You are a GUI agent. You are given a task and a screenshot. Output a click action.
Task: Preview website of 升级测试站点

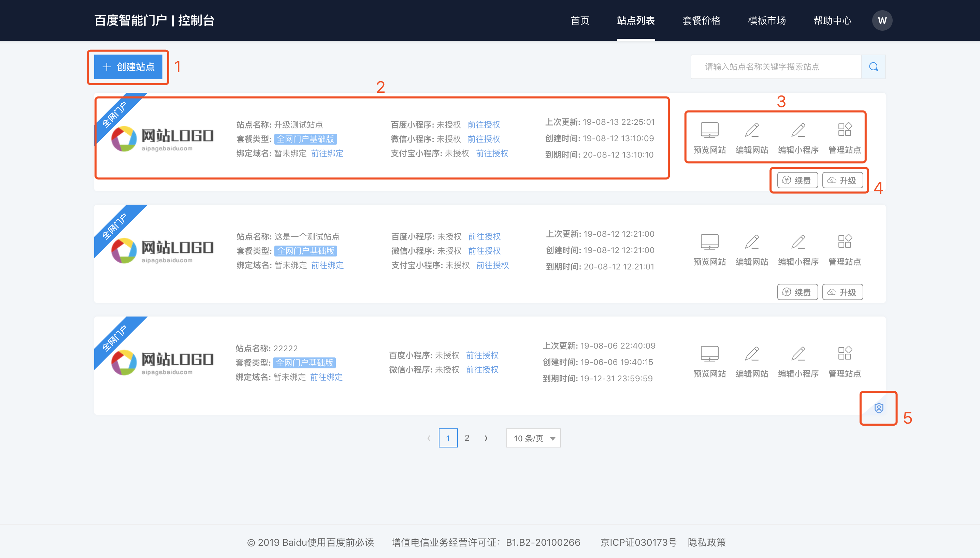click(709, 138)
